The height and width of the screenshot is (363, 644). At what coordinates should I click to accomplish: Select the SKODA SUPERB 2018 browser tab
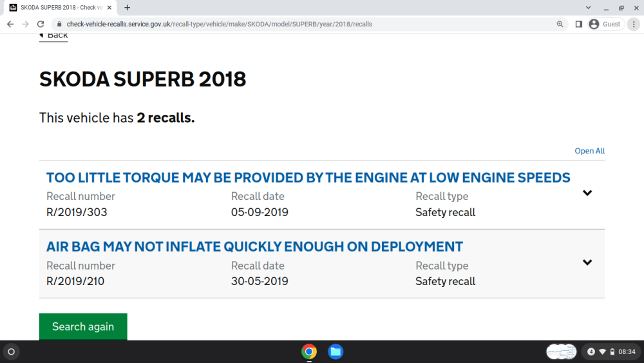point(61,7)
